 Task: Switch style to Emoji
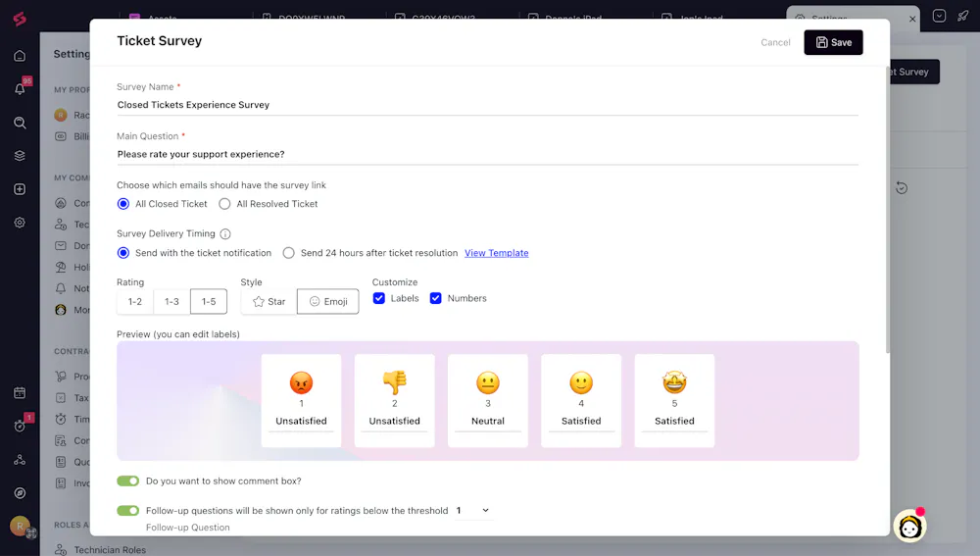coord(328,301)
